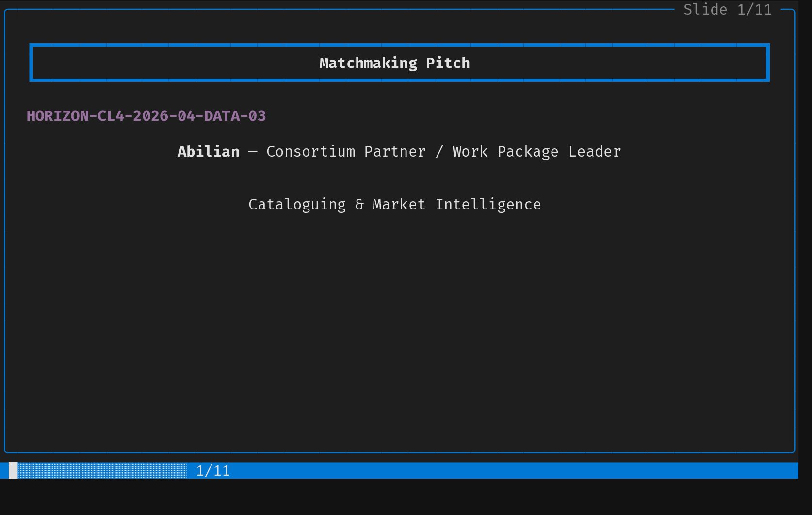Click the dash after Abilian

(x=253, y=152)
